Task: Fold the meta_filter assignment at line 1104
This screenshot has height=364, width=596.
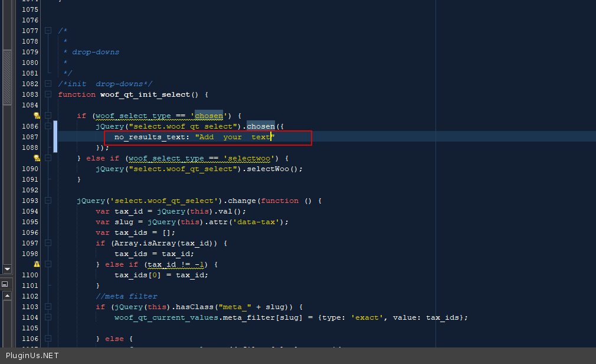Action: tap(48, 317)
